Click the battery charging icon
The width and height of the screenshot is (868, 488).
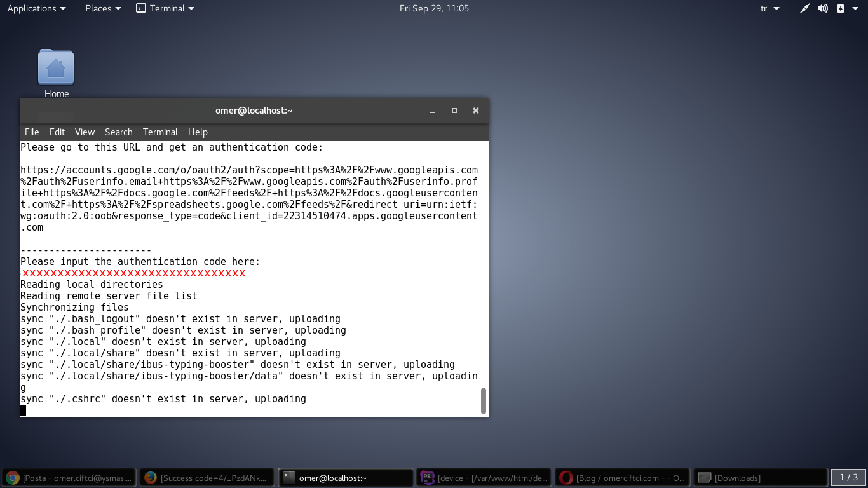(841, 8)
